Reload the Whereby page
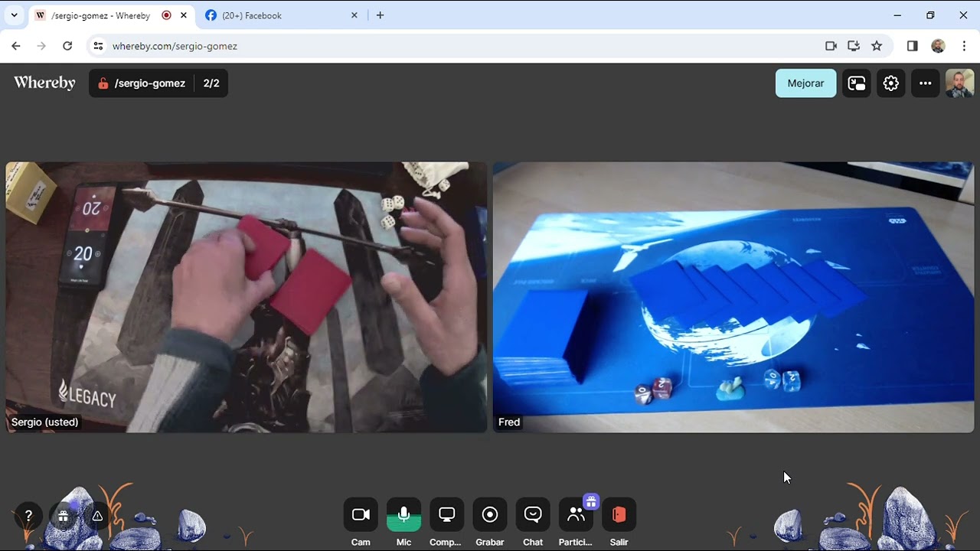This screenshot has height=551, width=980. point(67,46)
